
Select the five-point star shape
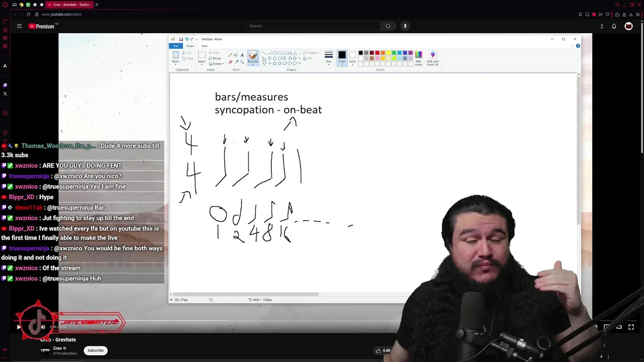[x=275, y=63]
